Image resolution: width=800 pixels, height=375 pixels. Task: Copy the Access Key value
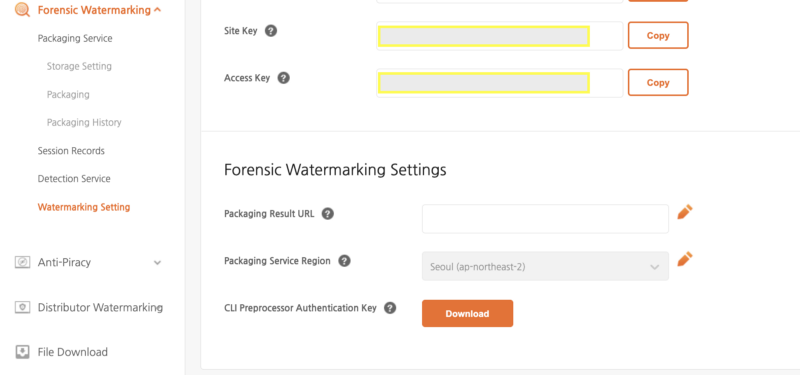pos(658,82)
